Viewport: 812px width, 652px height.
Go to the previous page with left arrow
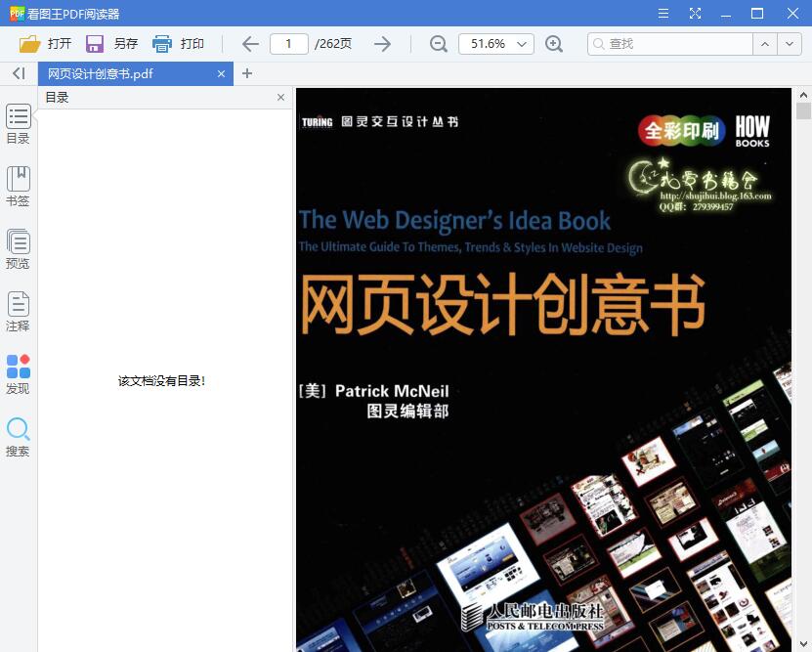[251, 44]
